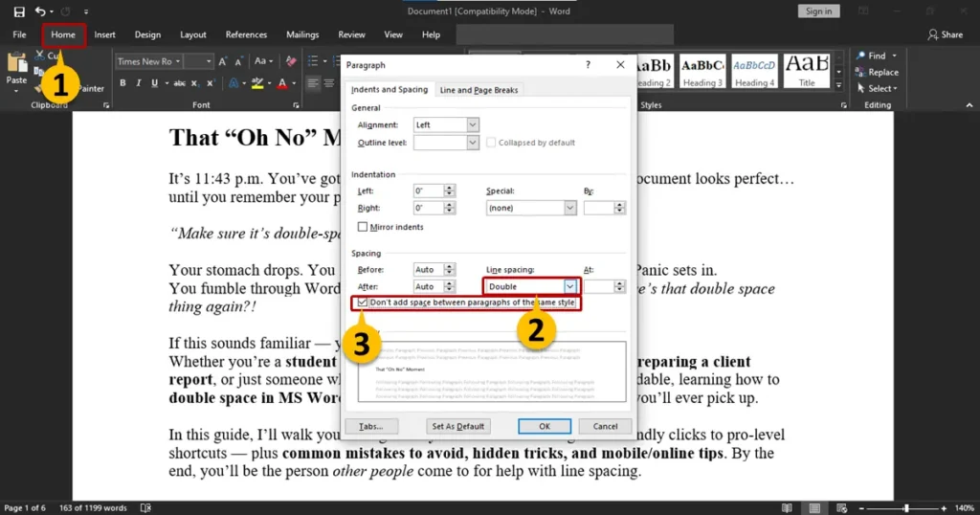Adjust the Before spacing spinner

pyautogui.click(x=449, y=269)
